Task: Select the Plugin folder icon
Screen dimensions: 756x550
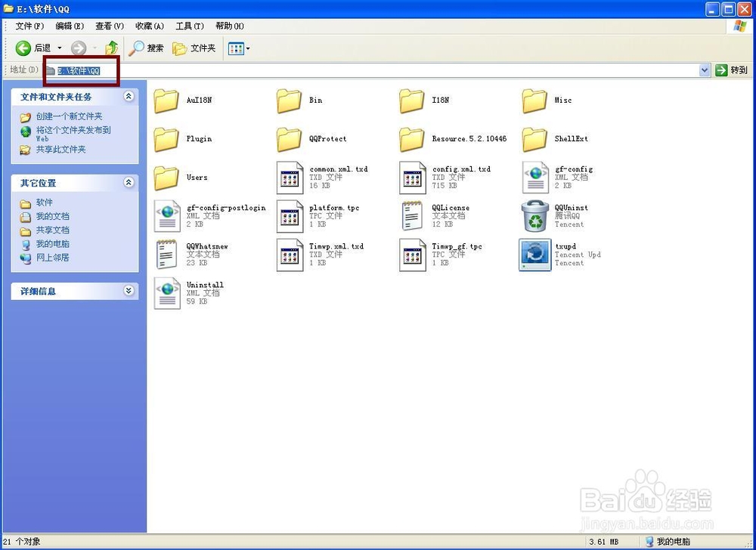Action: click(x=166, y=139)
